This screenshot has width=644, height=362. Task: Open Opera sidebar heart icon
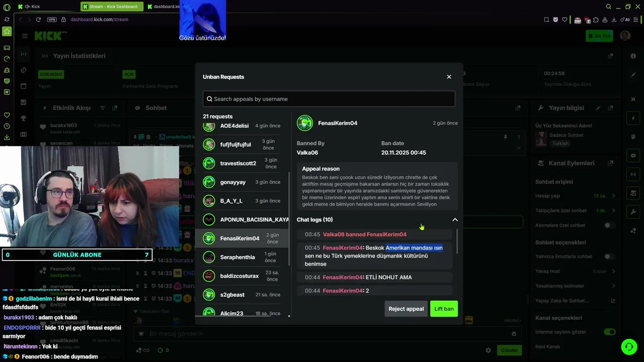[7, 115]
